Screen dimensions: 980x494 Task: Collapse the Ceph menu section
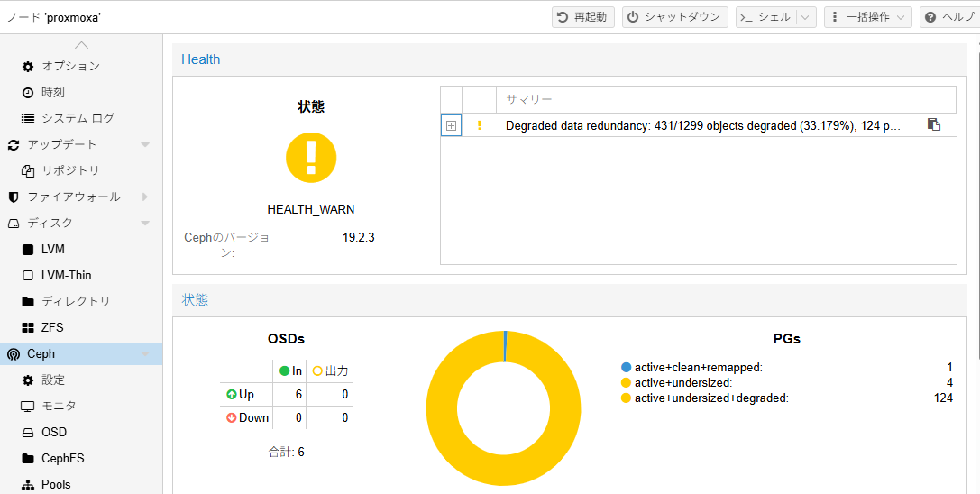pyautogui.click(x=145, y=354)
